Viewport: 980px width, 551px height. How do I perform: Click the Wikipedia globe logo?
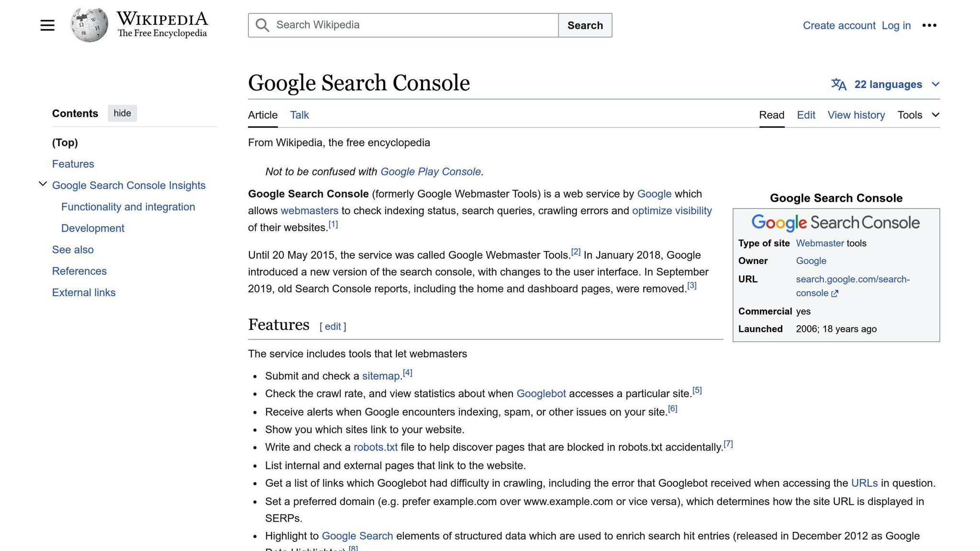tap(89, 25)
